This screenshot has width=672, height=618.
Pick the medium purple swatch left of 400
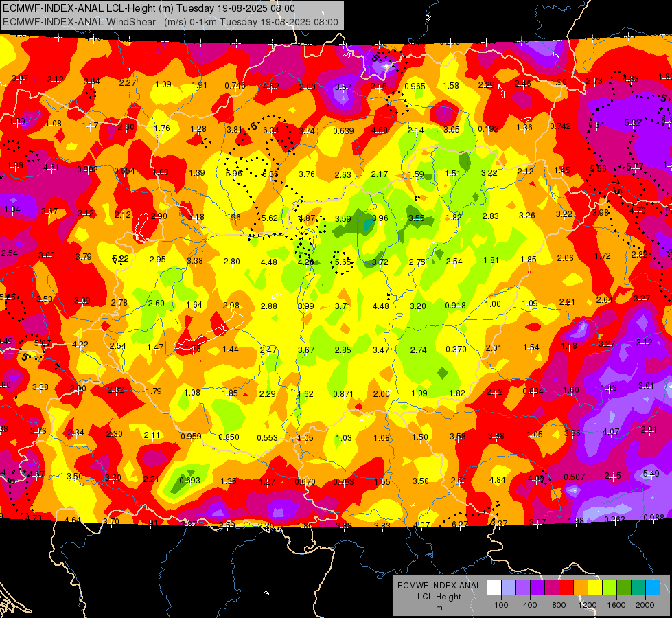(x=523, y=588)
